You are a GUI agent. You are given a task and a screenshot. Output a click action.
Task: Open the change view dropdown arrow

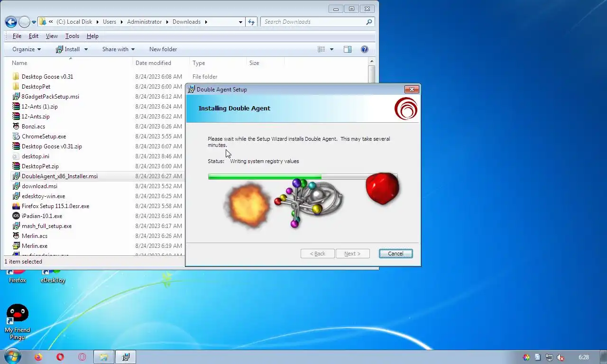pyautogui.click(x=331, y=49)
